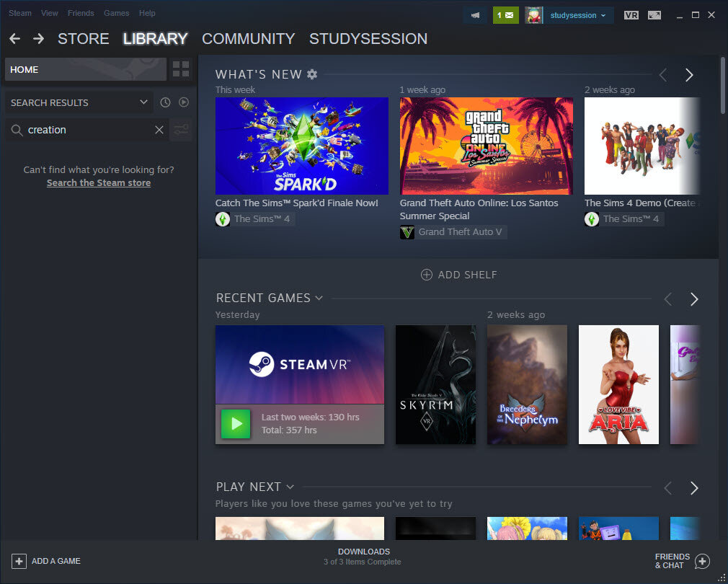
Task: Open the announcements megaphone icon
Action: tap(476, 15)
